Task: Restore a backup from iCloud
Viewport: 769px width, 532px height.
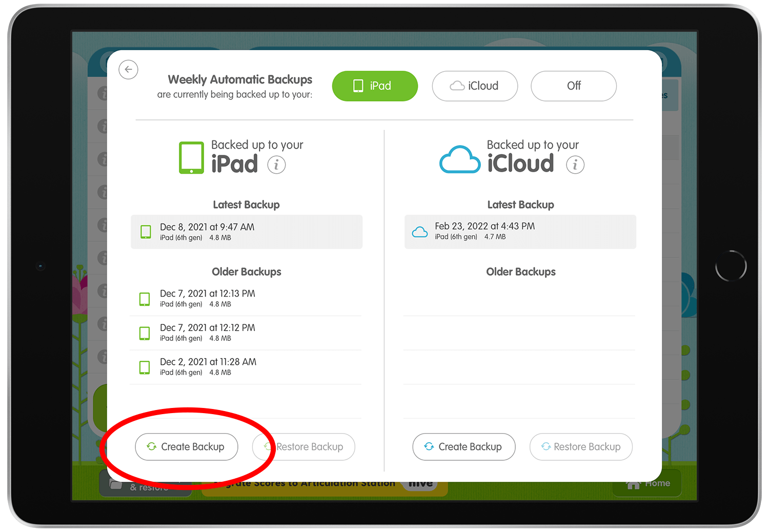Action: click(x=581, y=447)
